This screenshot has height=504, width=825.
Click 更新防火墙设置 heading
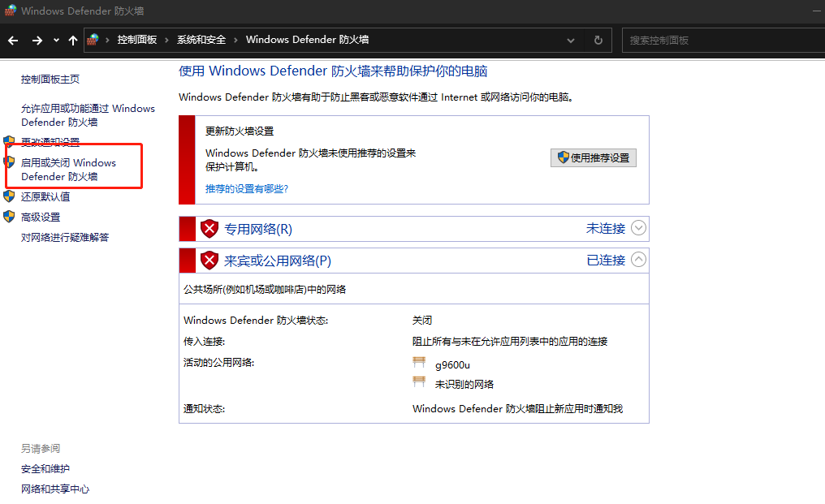click(240, 131)
